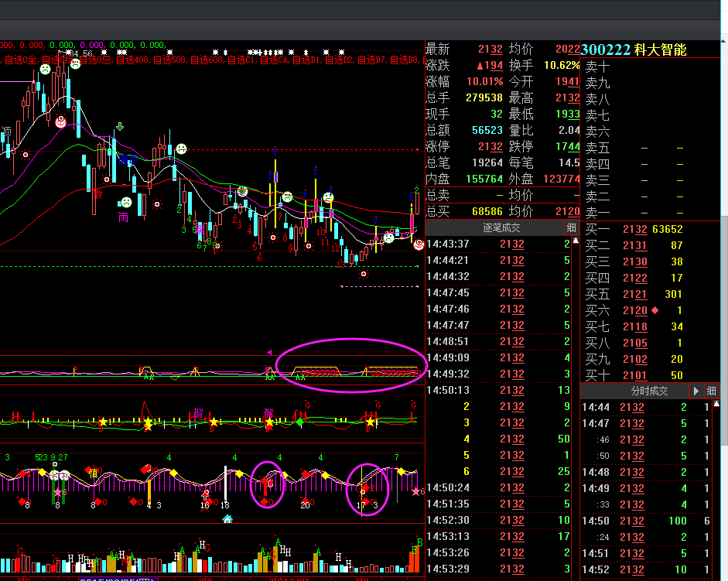Click the 买三 price 2130

pyautogui.click(x=634, y=261)
